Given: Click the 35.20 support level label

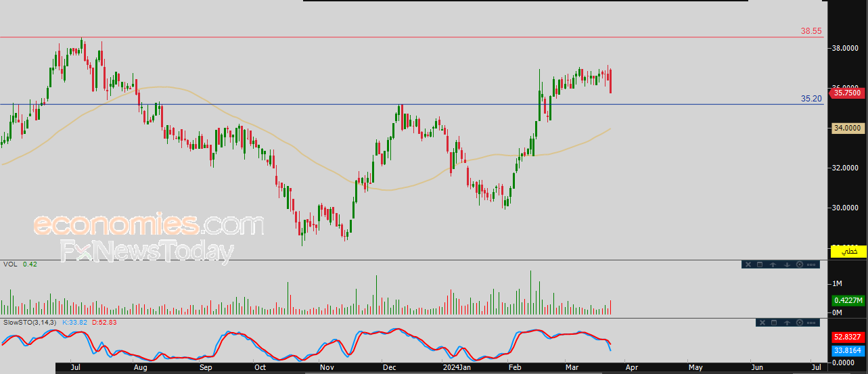Looking at the screenshot, I should pyautogui.click(x=811, y=99).
